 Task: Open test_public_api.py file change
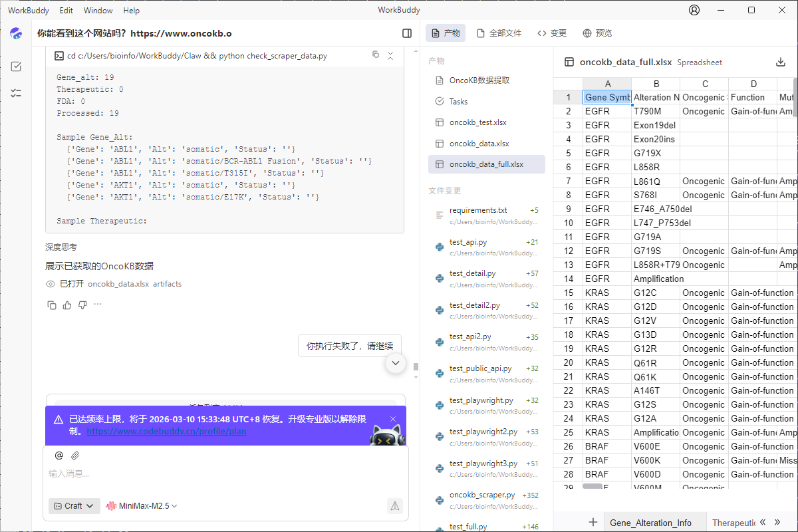(x=487, y=373)
